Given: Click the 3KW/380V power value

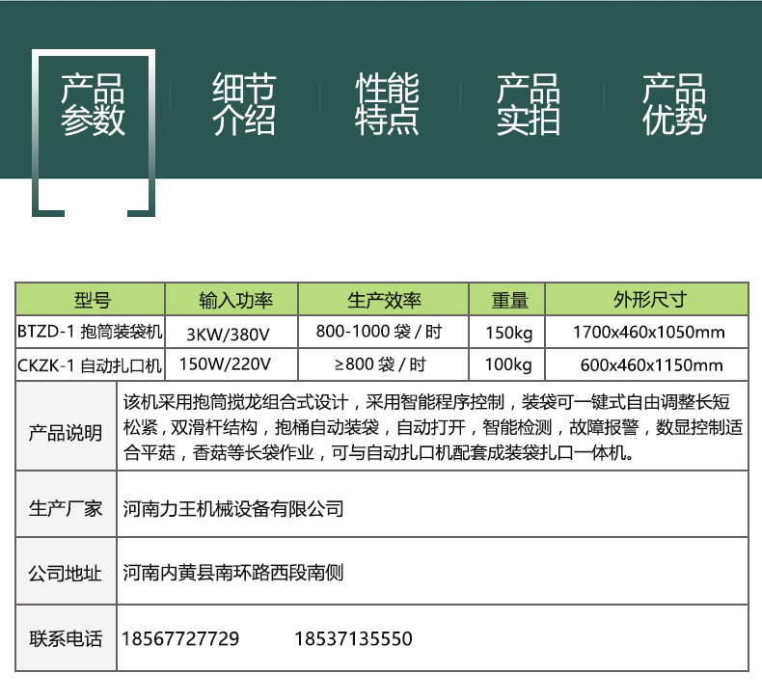Looking at the screenshot, I should (x=231, y=333).
